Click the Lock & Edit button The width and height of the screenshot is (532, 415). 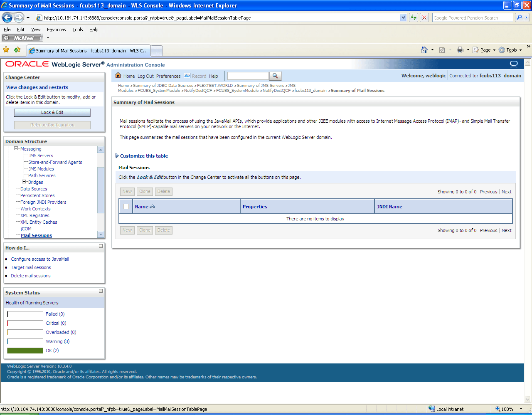(x=52, y=113)
